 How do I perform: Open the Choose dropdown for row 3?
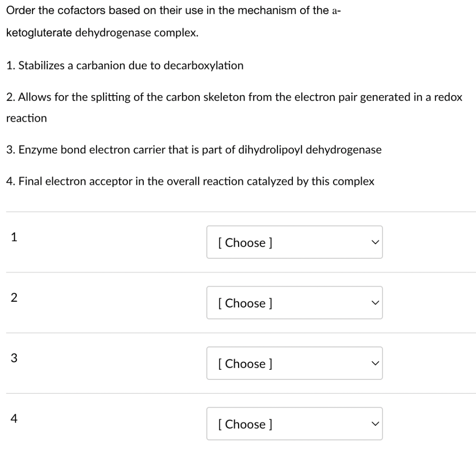(294, 363)
